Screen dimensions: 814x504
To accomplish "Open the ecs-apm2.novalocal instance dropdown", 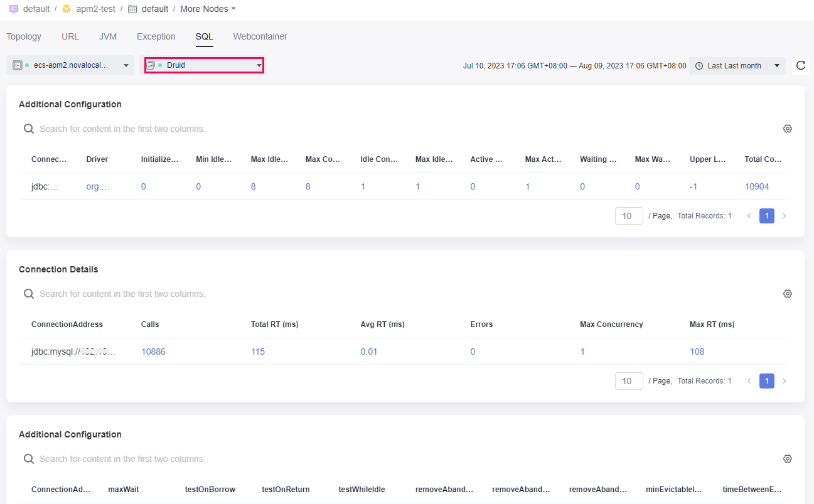I will click(x=70, y=65).
